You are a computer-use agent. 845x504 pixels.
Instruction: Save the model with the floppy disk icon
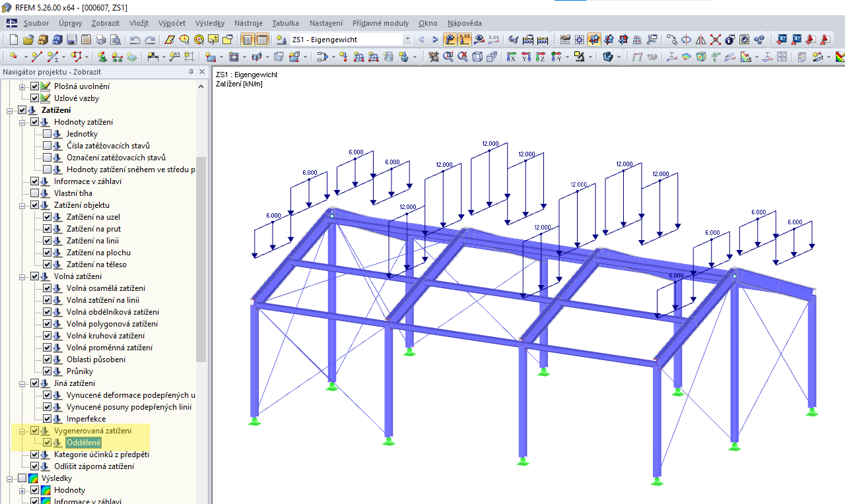[72, 40]
